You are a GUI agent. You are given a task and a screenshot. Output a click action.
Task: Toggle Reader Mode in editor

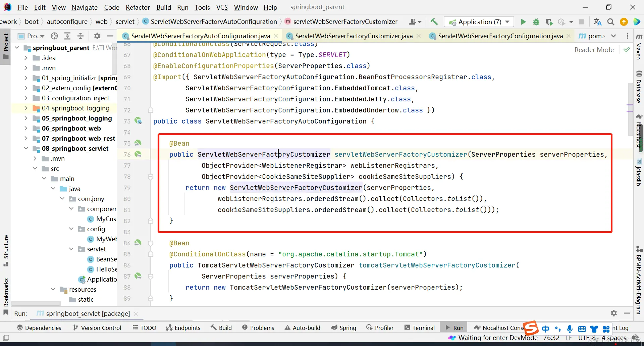pyautogui.click(x=594, y=50)
